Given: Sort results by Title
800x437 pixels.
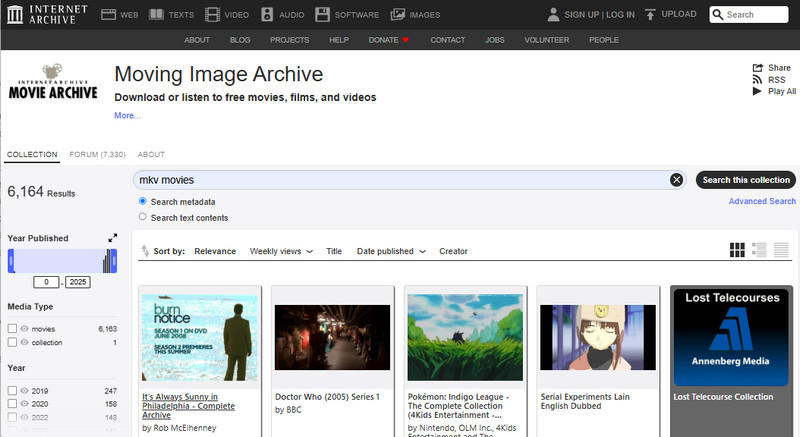Looking at the screenshot, I should coord(334,251).
